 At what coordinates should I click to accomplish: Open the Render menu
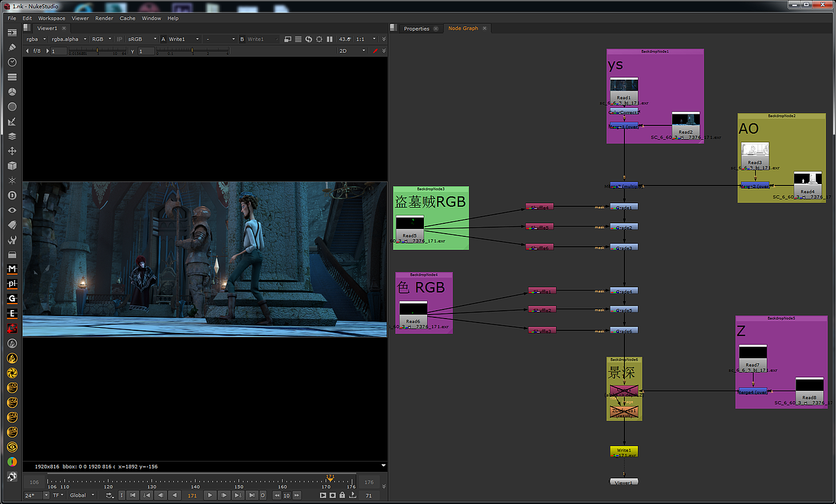tap(104, 18)
